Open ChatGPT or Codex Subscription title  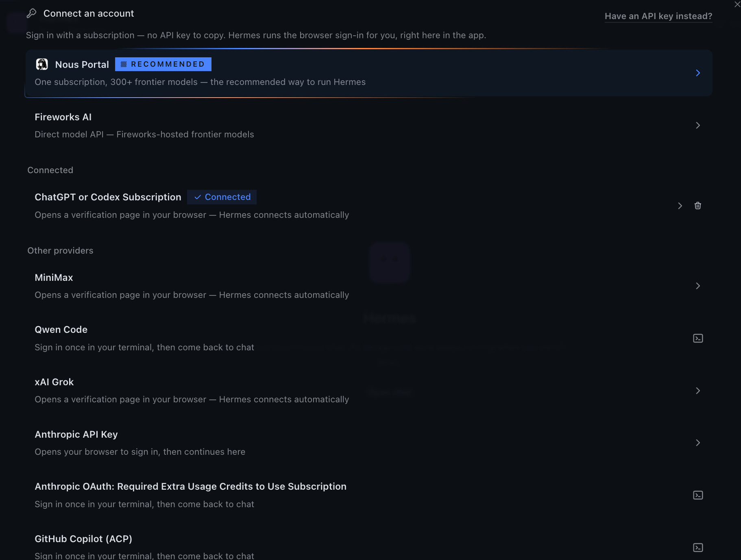tap(108, 197)
